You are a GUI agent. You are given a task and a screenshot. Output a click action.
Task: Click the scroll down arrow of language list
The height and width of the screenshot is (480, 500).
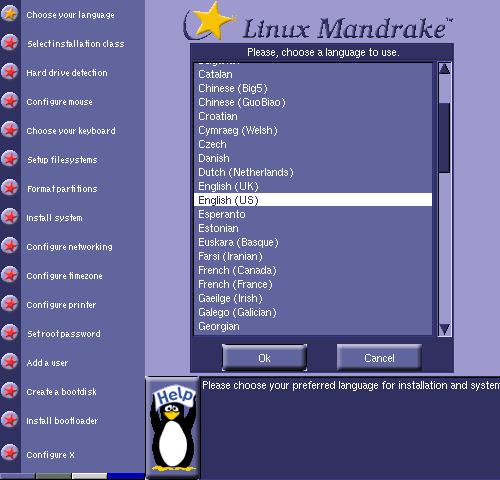coord(444,330)
